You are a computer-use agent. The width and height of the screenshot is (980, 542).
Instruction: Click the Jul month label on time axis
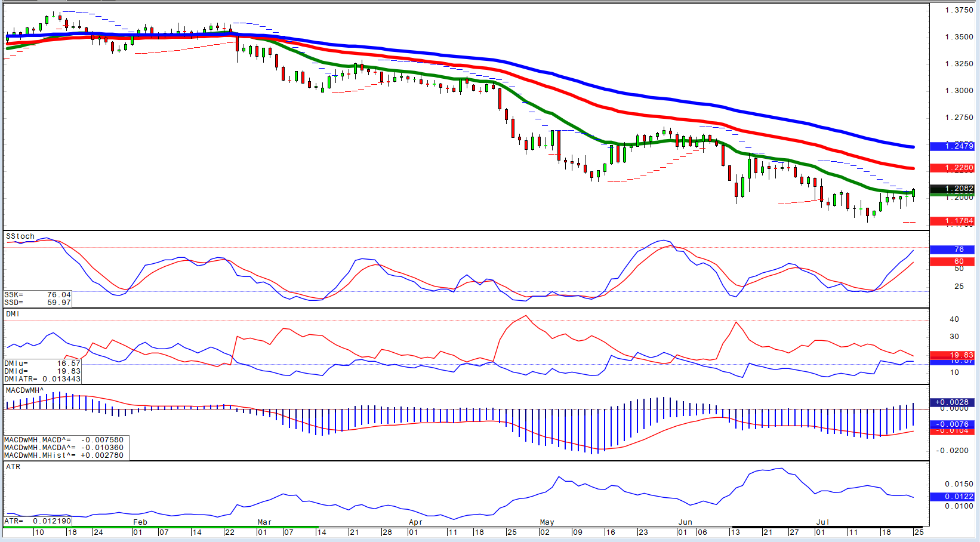pos(823,522)
